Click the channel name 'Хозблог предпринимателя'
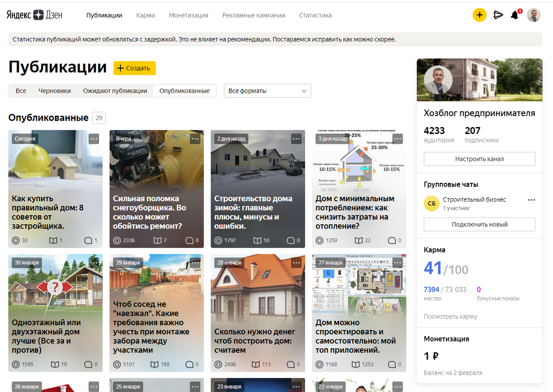The image size is (553, 392). click(480, 113)
